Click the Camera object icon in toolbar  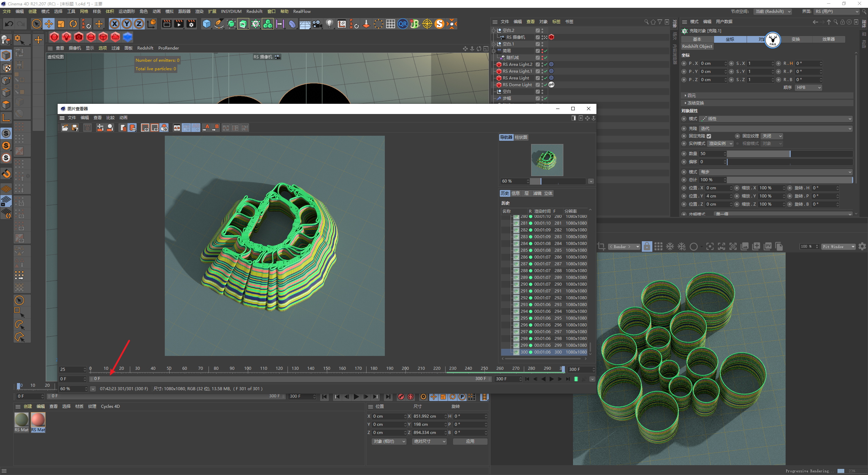tap(317, 24)
